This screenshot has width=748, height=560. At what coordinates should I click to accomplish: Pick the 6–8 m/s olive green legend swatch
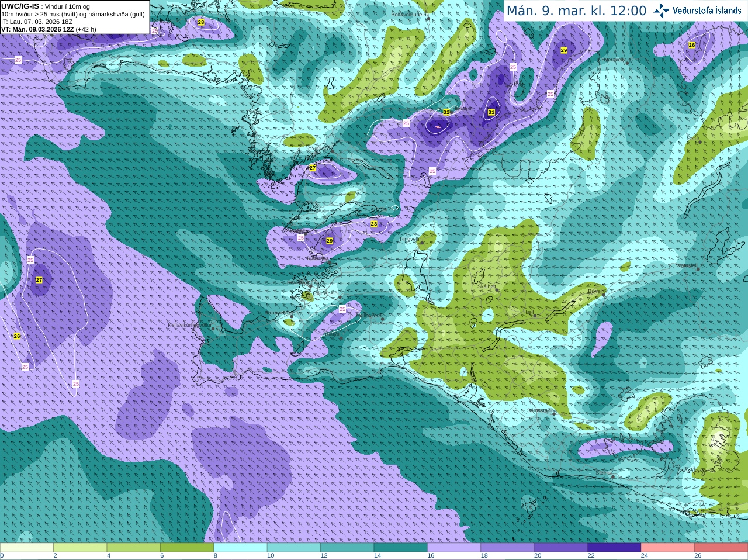187,548
